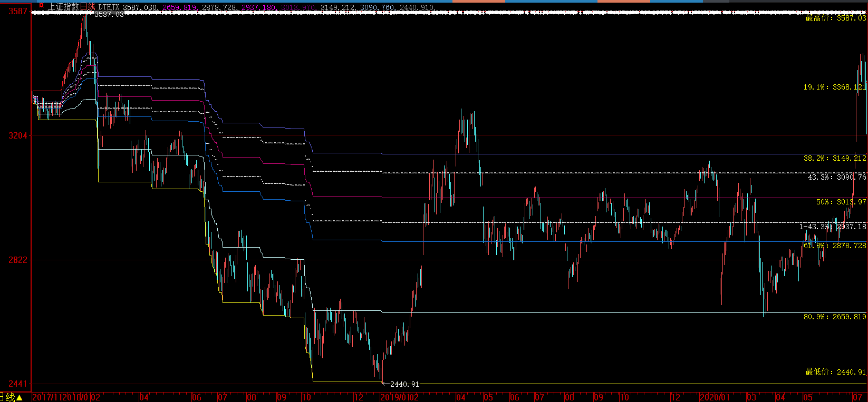
Task: Click the 3204 price axis label
Action: [x=18, y=135]
